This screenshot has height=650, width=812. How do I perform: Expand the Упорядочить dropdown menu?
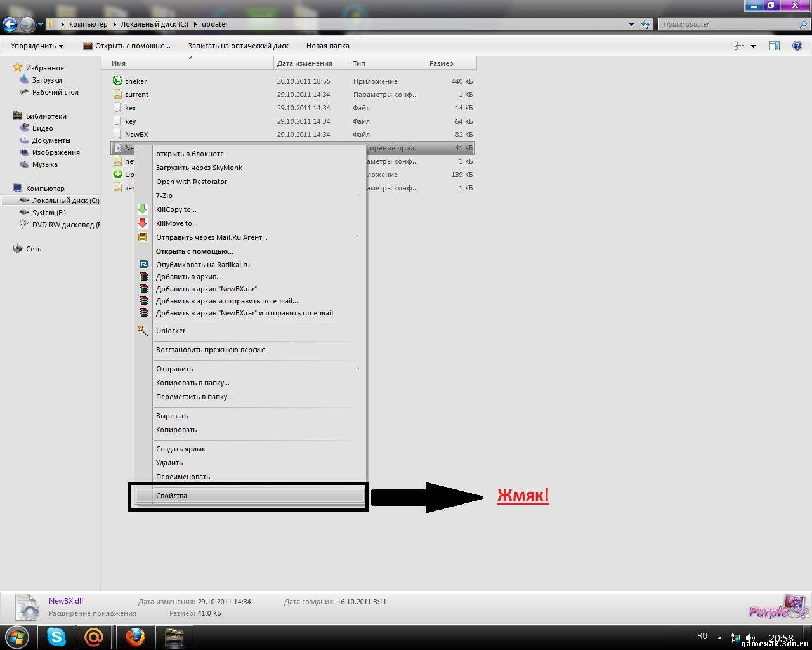[37, 46]
